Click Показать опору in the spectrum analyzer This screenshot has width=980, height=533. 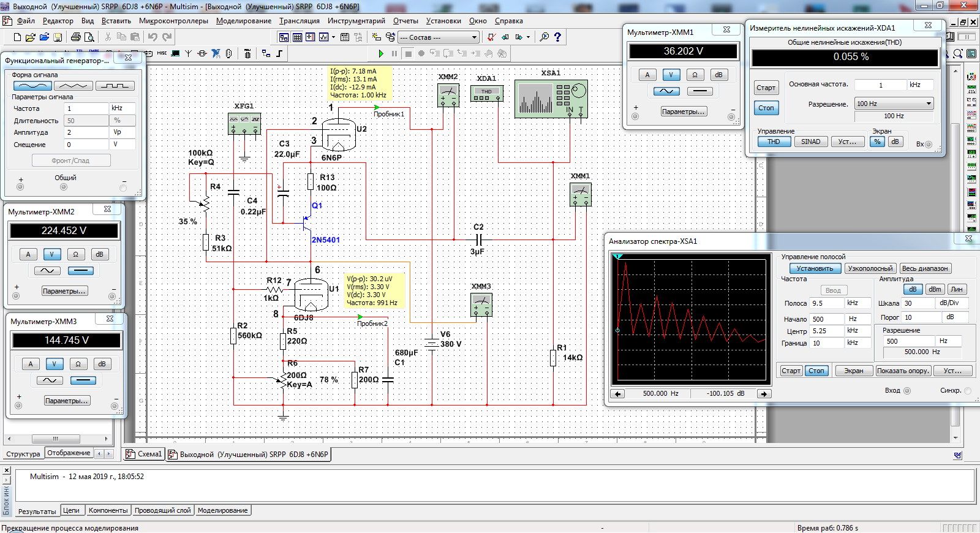click(903, 371)
